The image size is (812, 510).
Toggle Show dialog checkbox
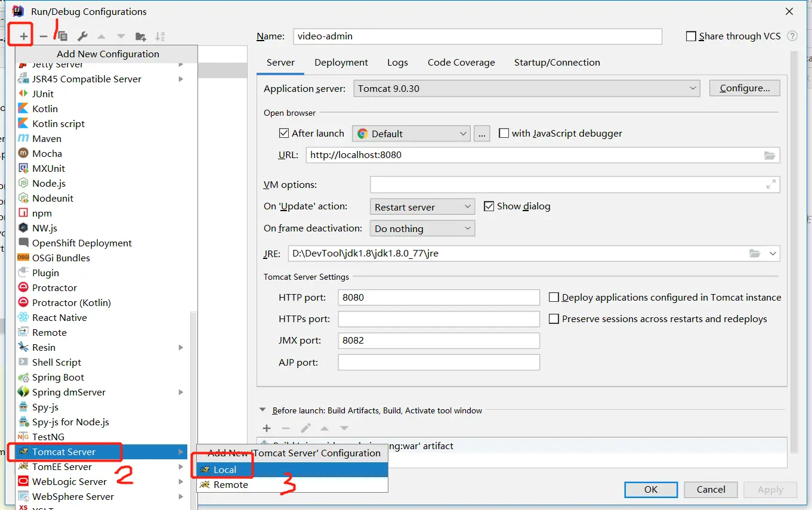(489, 206)
